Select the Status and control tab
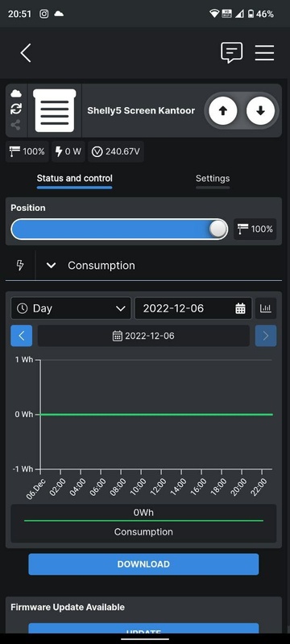 [74, 178]
